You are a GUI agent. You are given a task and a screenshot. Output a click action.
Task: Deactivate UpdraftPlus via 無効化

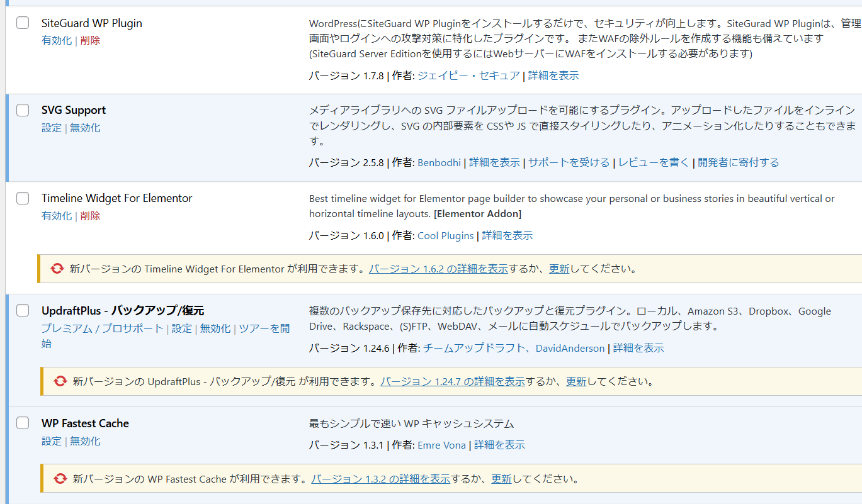pyautogui.click(x=215, y=328)
